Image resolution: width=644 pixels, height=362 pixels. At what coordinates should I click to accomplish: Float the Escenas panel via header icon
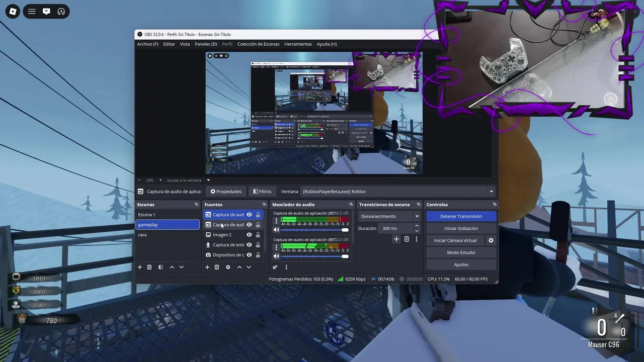196,205
